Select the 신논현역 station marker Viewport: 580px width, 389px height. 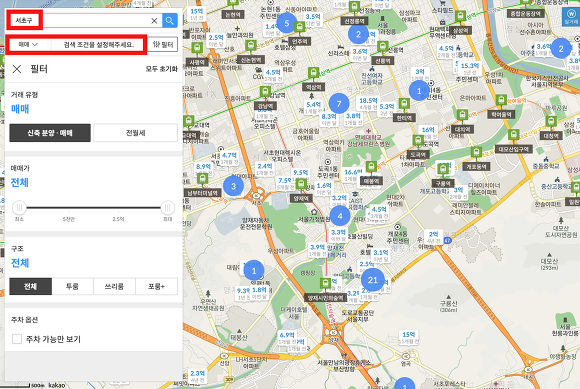click(x=251, y=53)
